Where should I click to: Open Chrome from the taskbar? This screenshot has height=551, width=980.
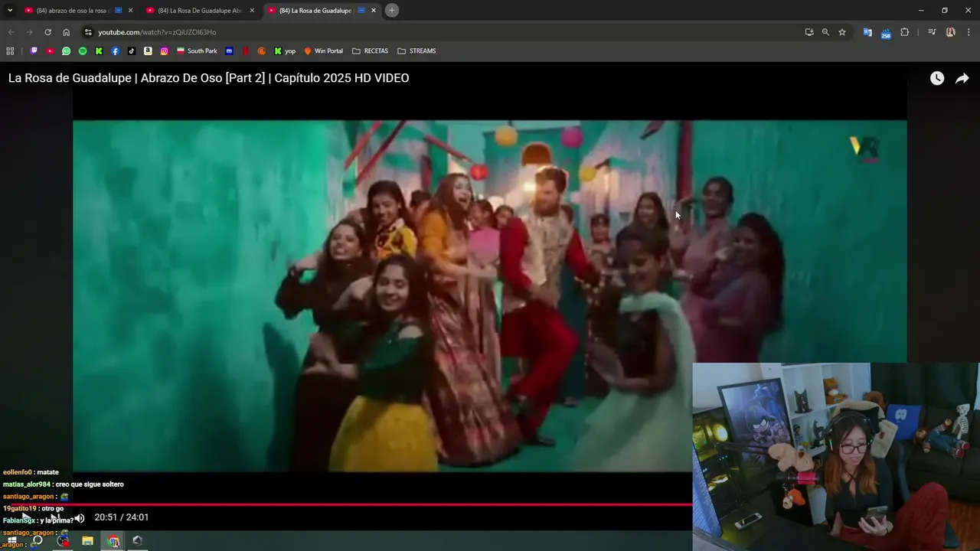point(113,541)
